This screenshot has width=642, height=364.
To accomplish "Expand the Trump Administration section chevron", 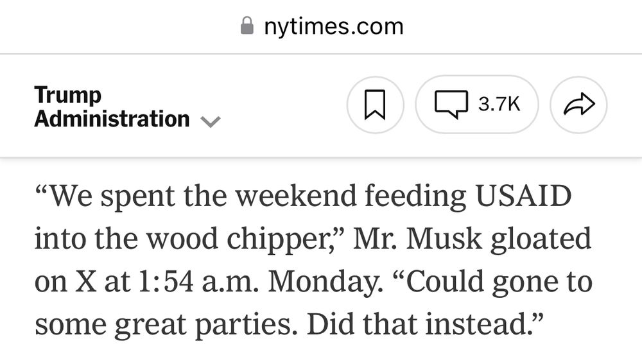I will [211, 121].
